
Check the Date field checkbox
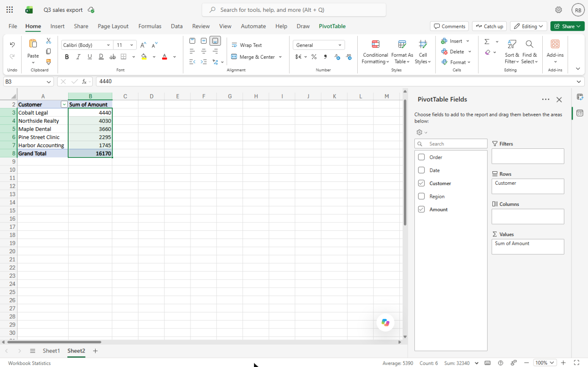[x=421, y=170]
